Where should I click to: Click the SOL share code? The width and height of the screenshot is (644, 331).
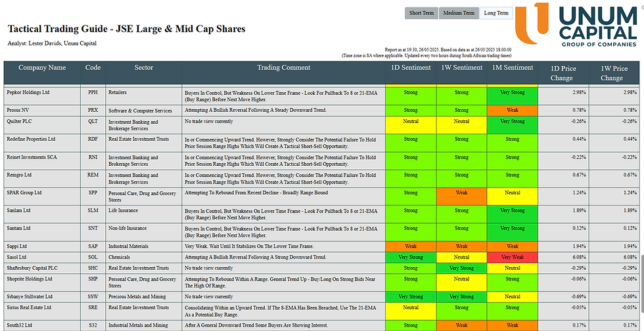(x=93, y=257)
